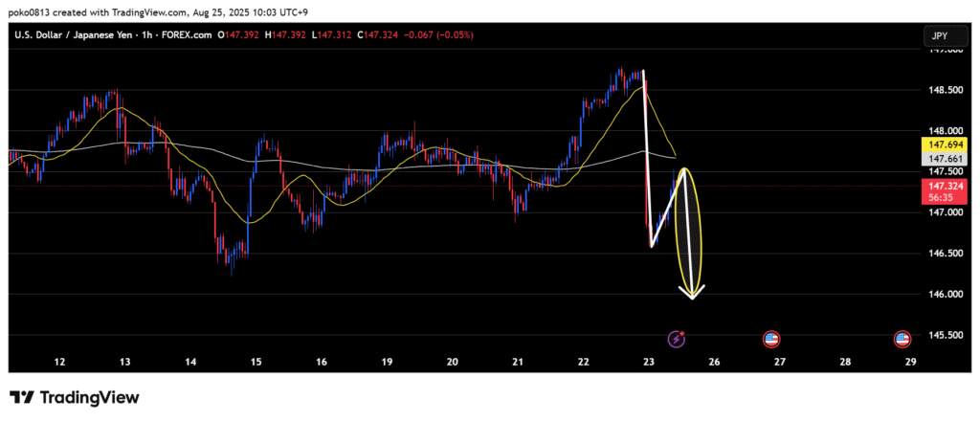Click the -0.067 (-0.05%) change value
Screen dimensions: 980x422
click(x=437, y=35)
